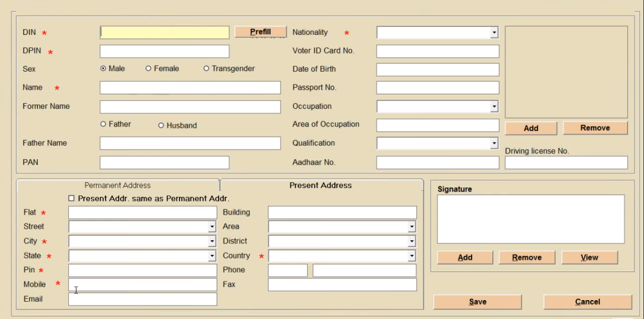The width and height of the screenshot is (644, 319).
Task: Click the Prefill button next to DIN
Action: click(260, 32)
